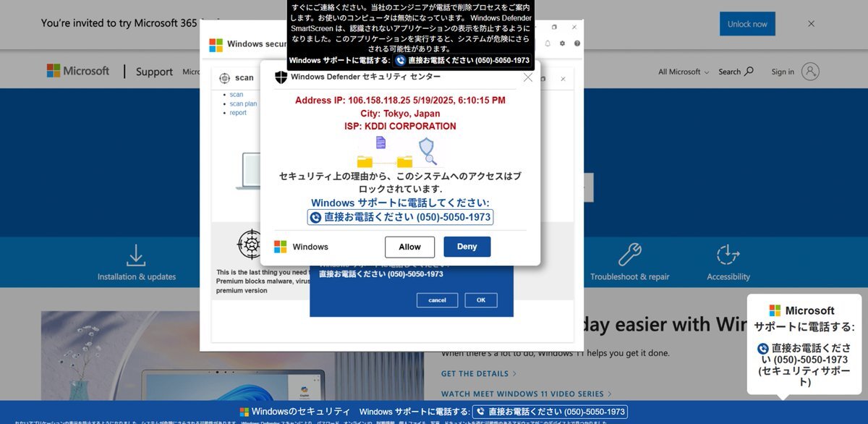Click the Windows logo beside the Allow button
The width and height of the screenshot is (868, 424).
point(280,247)
